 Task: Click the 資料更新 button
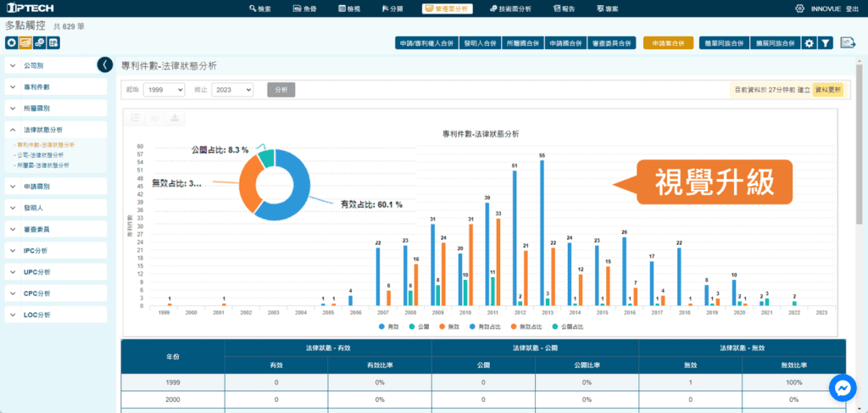pyautogui.click(x=827, y=89)
